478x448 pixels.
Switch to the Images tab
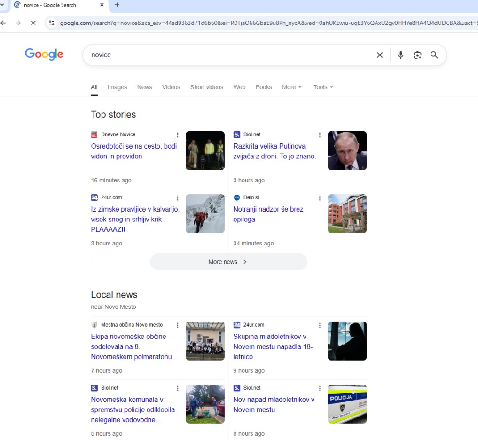click(x=117, y=87)
